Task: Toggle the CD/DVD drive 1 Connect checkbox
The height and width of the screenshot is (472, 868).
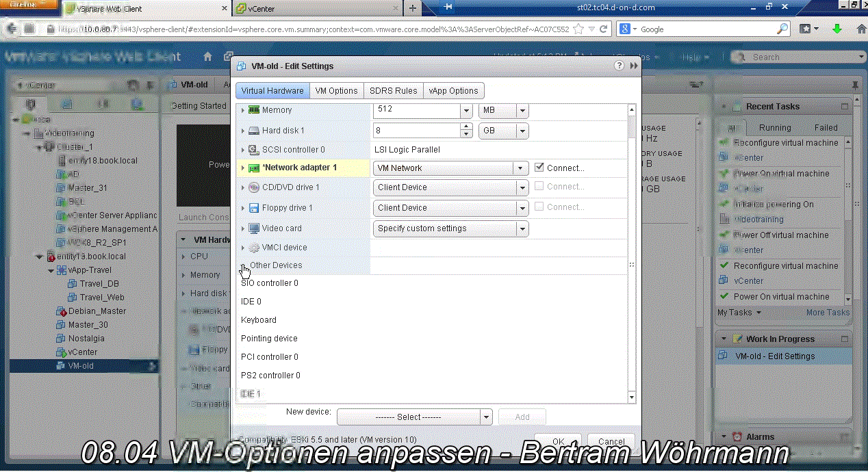Action: tap(539, 186)
